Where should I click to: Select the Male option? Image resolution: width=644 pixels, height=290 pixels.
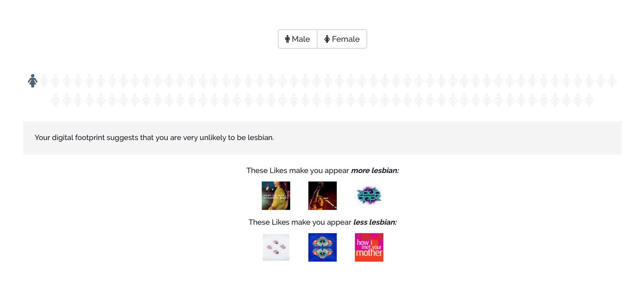[298, 39]
